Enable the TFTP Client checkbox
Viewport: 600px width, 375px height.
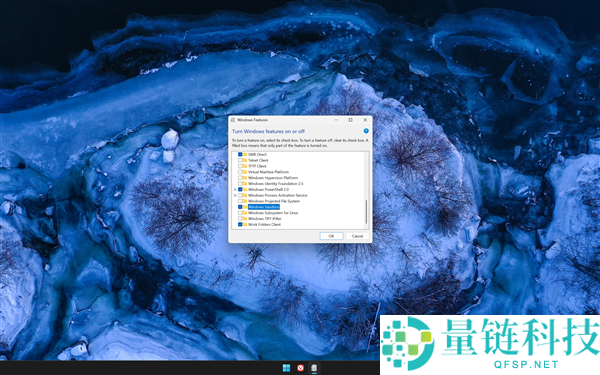click(240, 166)
